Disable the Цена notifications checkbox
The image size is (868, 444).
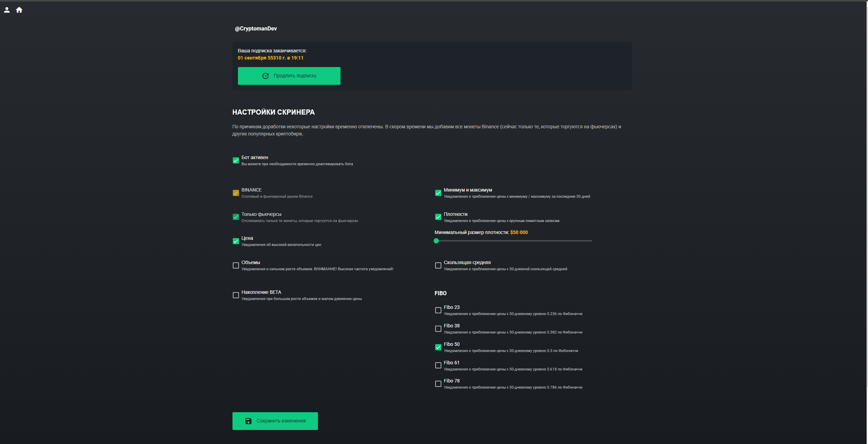click(x=236, y=241)
